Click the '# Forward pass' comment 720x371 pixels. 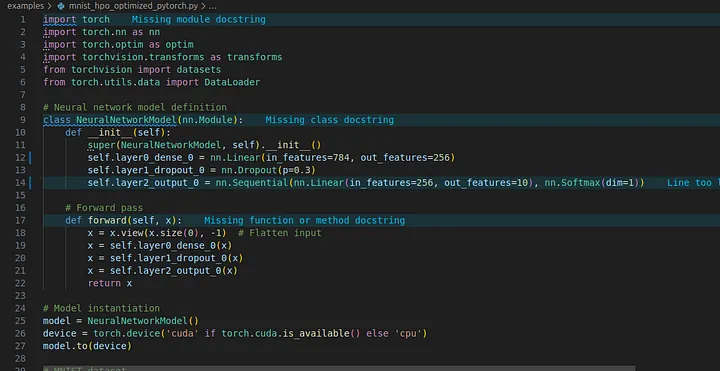104,208
